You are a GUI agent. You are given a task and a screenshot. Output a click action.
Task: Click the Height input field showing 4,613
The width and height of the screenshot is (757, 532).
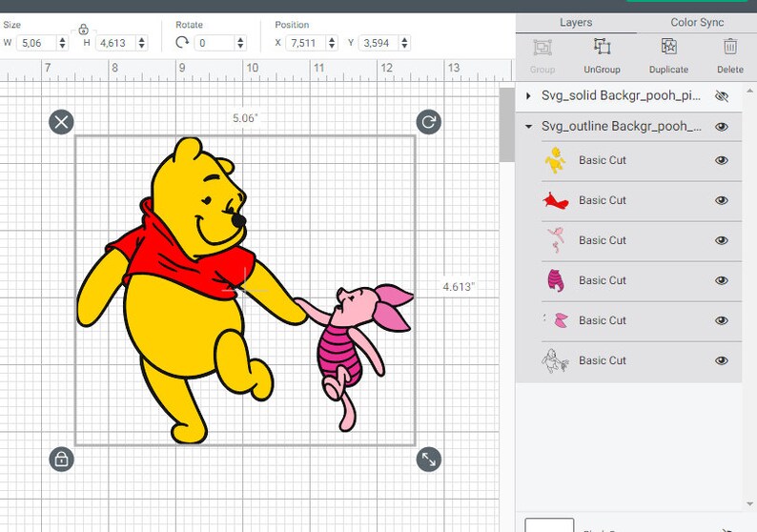(116, 43)
